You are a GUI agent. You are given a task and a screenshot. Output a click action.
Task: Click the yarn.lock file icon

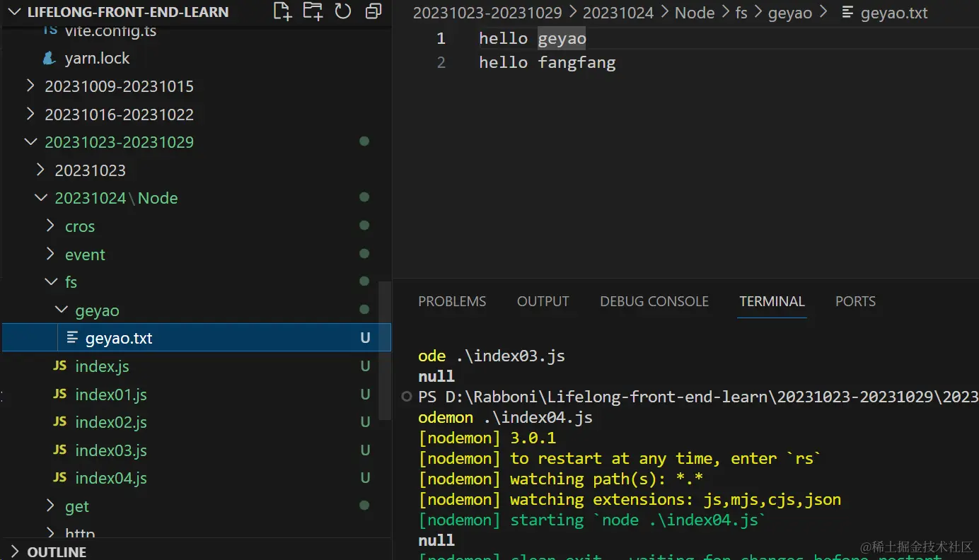point(49,59)
